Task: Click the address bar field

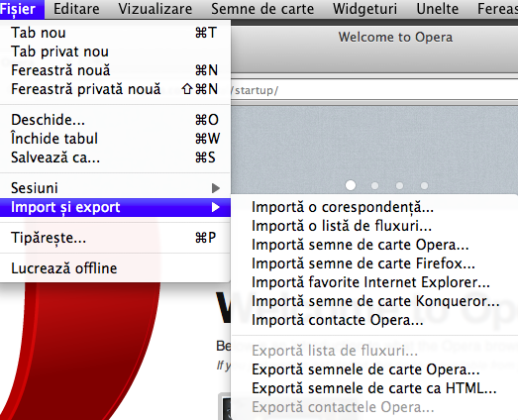Action: [x=374, y=90]
